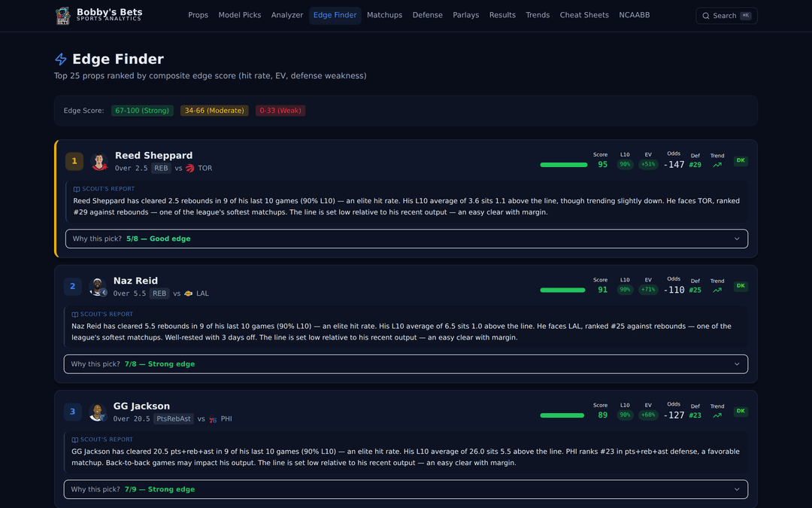Click rank badge 2 on Naz Reid card
Screen dimensions: 812x508
coord(72,286)
